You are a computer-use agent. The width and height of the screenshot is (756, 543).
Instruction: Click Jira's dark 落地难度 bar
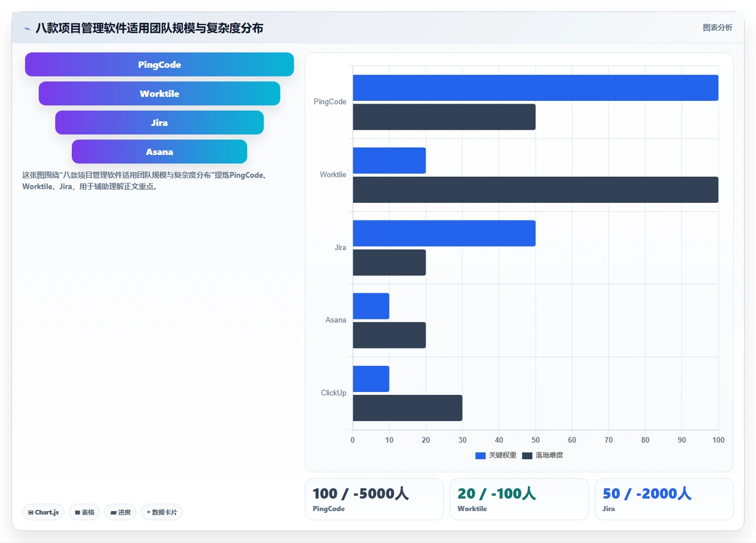pyautogui.click(x=389, y=263)
